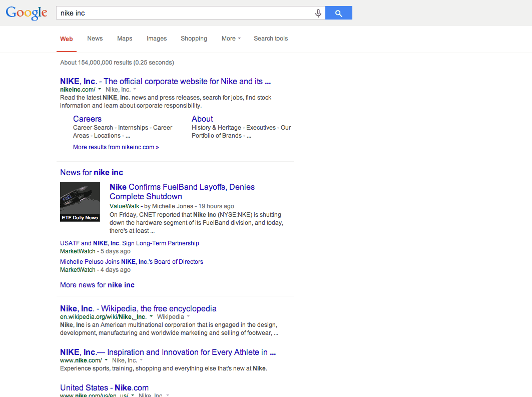Click the snippet starting Read the latest NIKE, Inc. news

point(166,102)
